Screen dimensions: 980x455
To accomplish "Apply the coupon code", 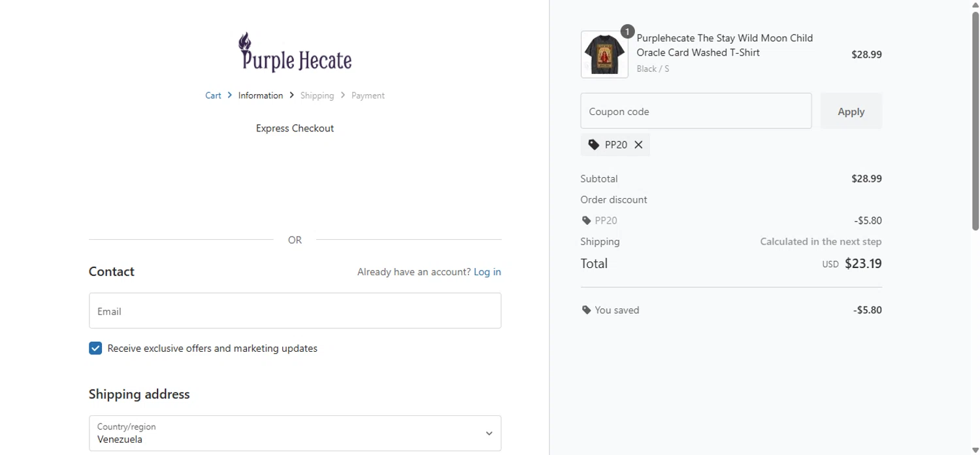I will pos(851,111).
